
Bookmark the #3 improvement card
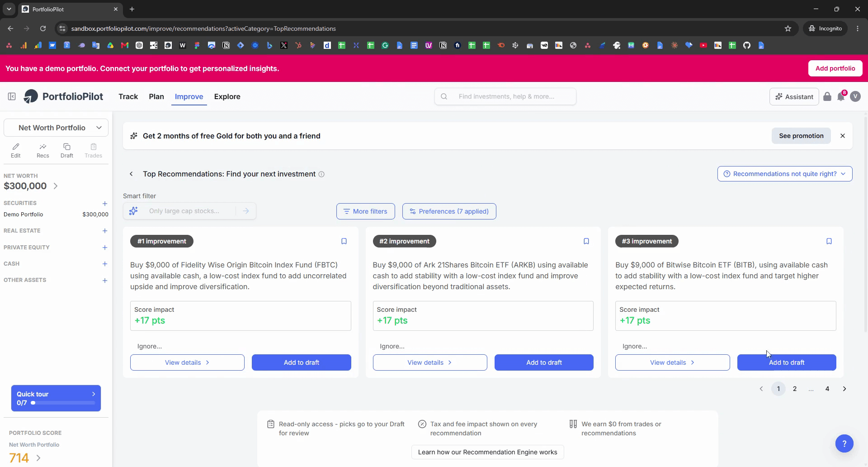tap(829, 241)
